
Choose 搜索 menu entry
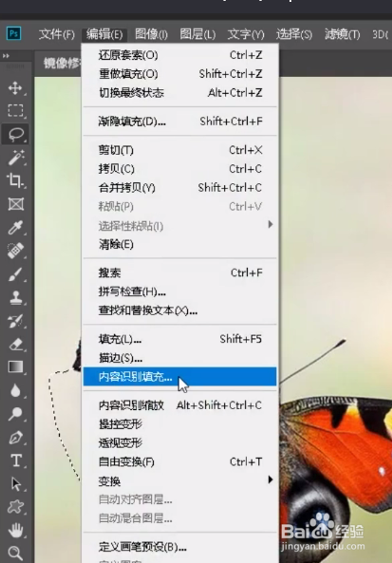coord(180,272)
